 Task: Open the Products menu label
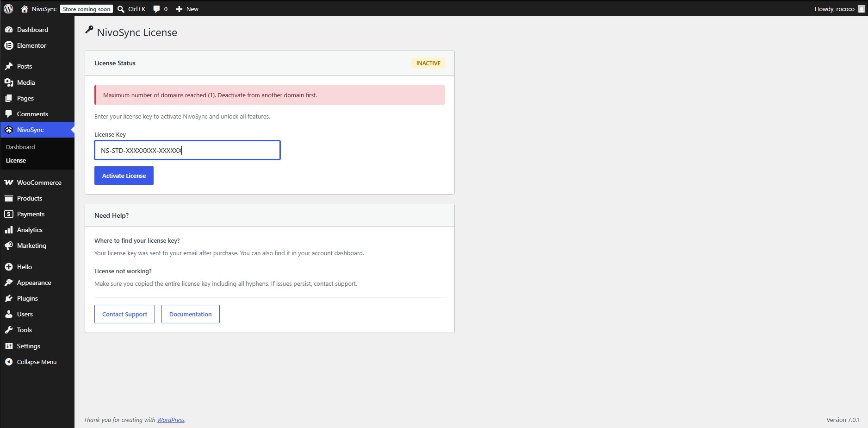coord(30,198)
